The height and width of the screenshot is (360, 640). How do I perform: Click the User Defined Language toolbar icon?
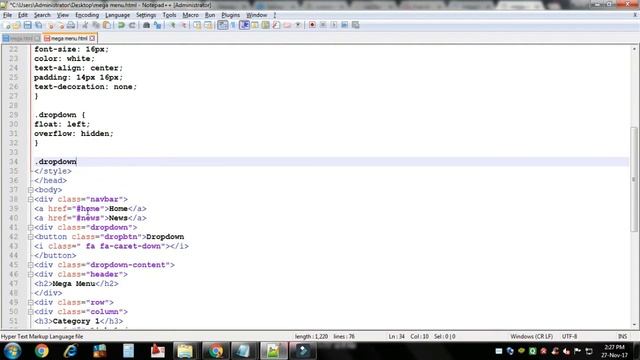click(255, 25)
